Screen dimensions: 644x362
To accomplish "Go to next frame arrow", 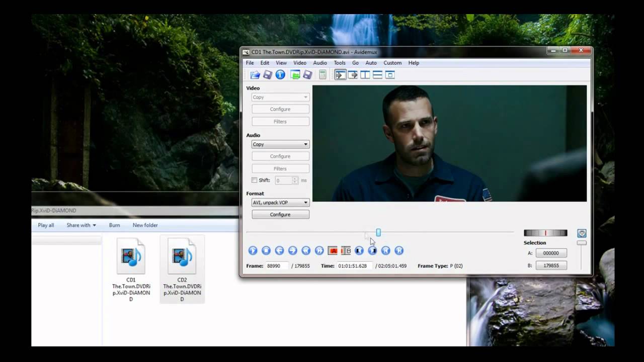I will [292, 250].
